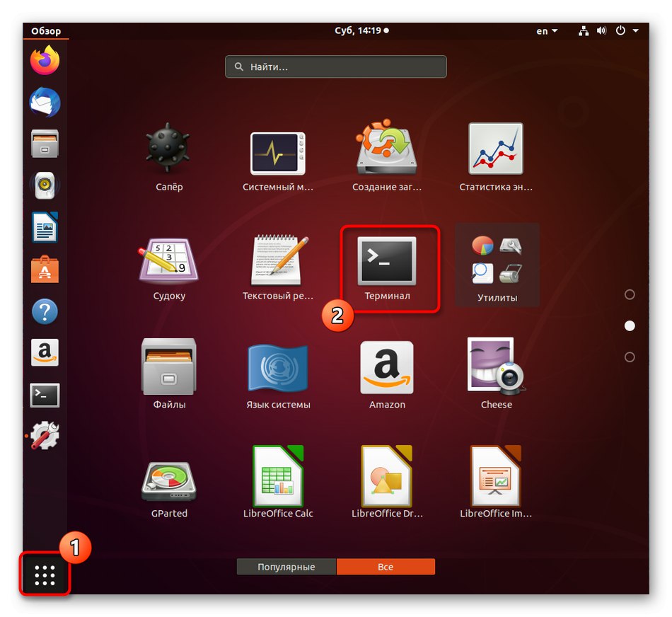Launch LibreOffice Calc
Image resolution: width=672 pixels, height=617 pixels.
278,482
